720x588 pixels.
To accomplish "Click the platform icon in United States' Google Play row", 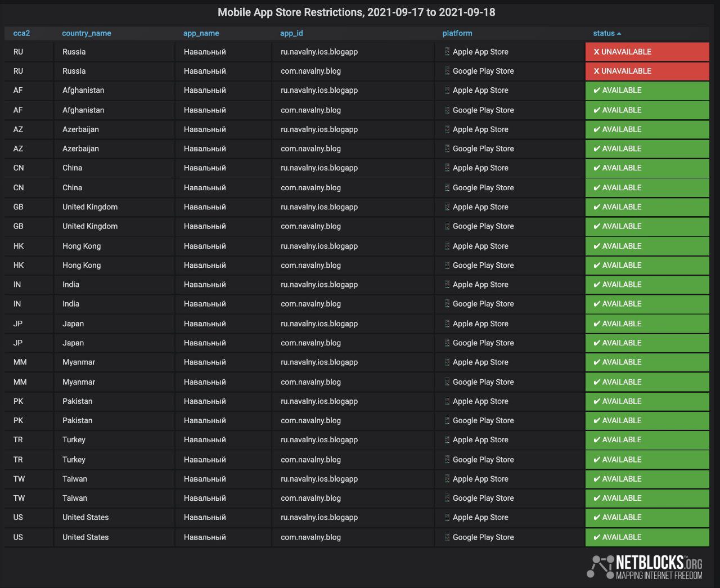I will (447, 537).
